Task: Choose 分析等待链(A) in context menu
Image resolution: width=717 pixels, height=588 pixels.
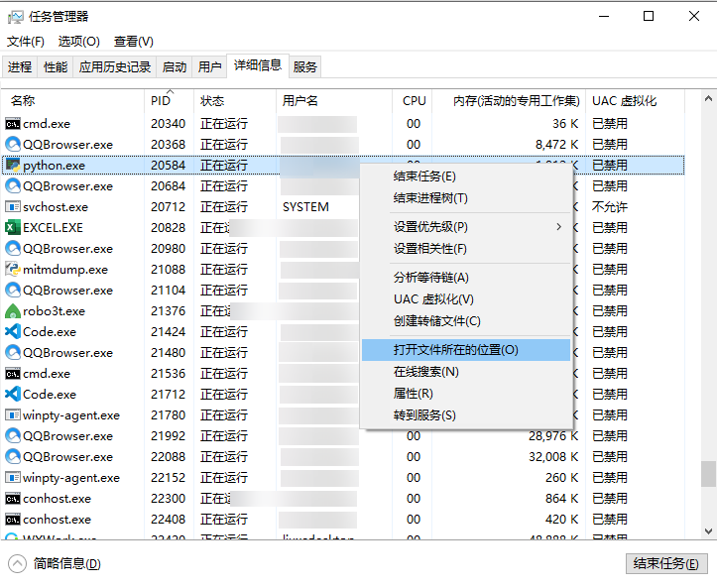Action: click(465, 278)
